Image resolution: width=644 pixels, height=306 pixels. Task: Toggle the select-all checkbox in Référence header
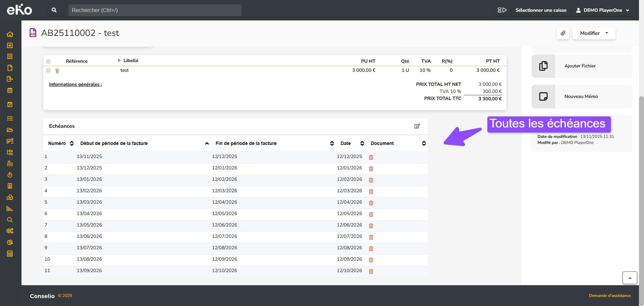tap(48, 61)
